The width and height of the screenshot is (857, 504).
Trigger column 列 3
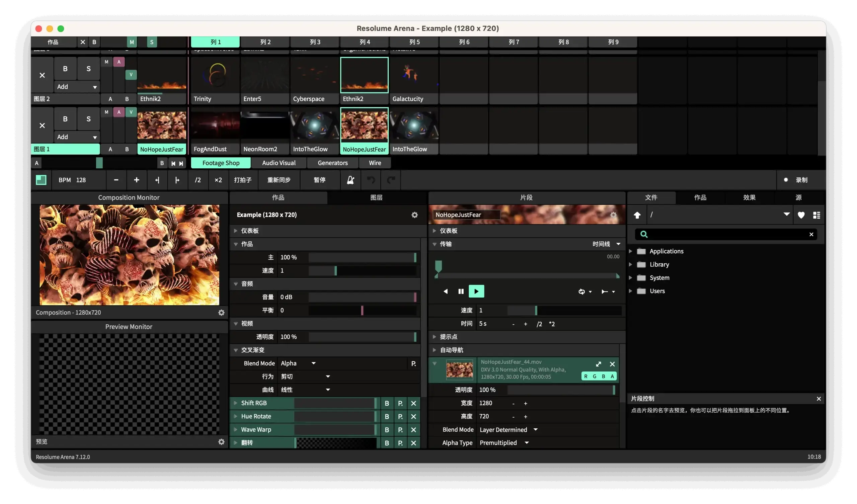tap(315, 42)
